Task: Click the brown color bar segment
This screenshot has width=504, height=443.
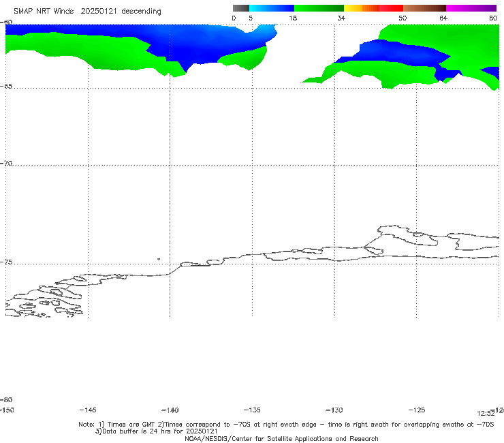Action: point(424,8)
